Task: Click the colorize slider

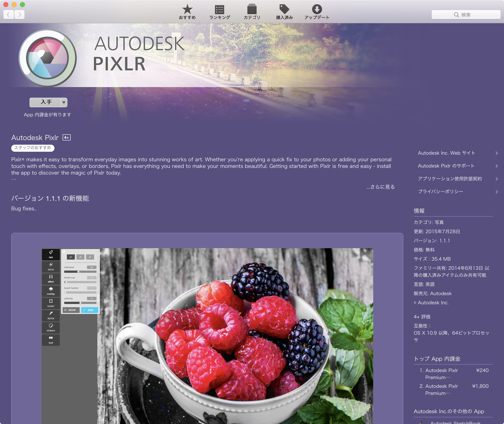Action: [80, 303]
